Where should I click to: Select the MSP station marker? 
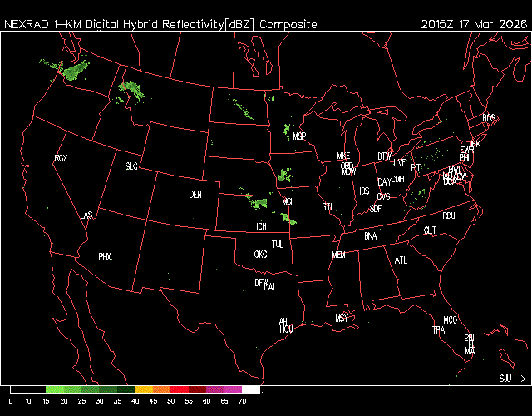(299, 136)
